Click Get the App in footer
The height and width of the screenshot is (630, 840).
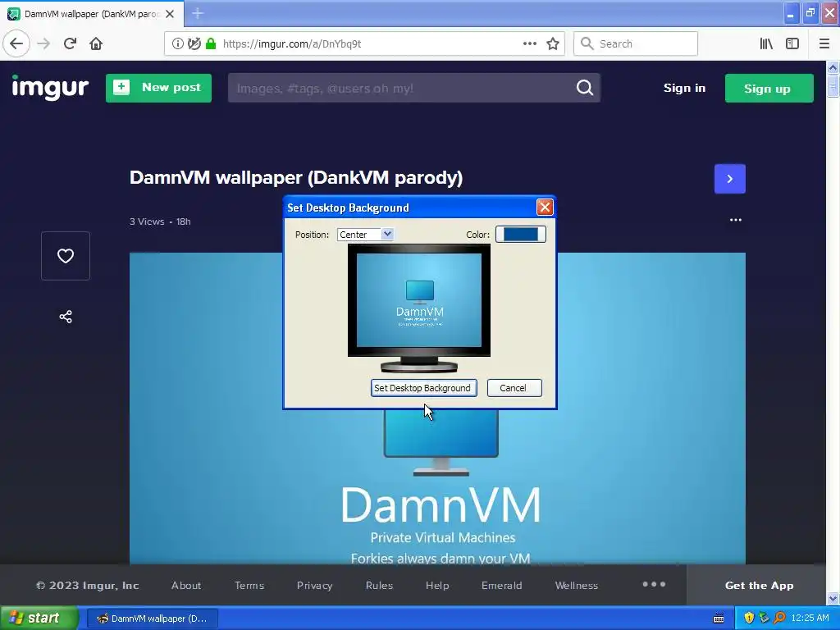click(x=759, y=586)
